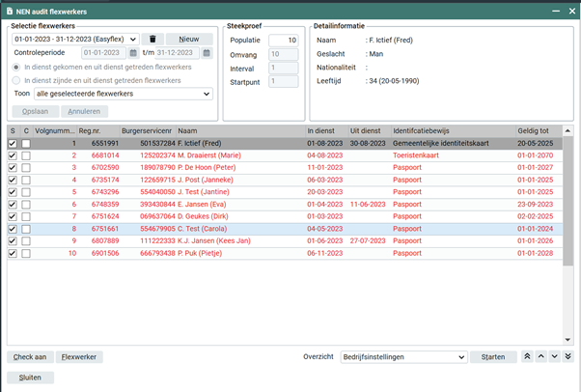The height and width of the screenshot is (392, 581).
Task: Click the Starten button
Action: click(x=493, y=356)
